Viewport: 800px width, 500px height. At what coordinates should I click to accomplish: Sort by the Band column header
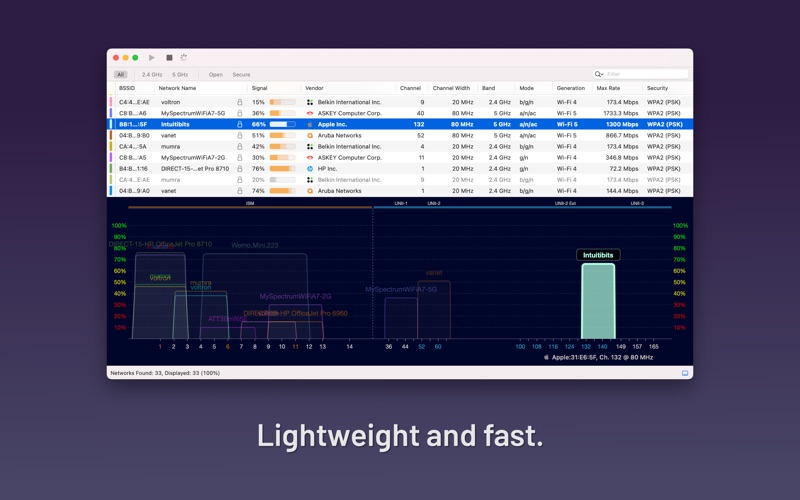click(x=488, y=88)
